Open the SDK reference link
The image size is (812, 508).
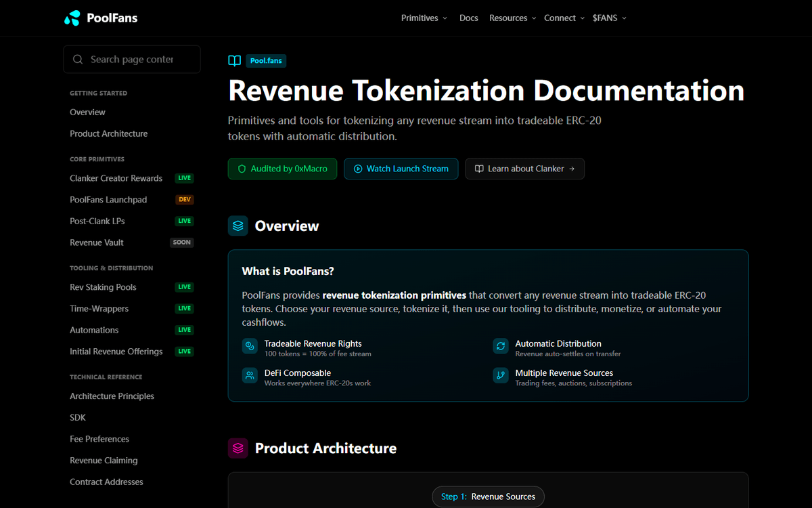(x=78, y=418)
